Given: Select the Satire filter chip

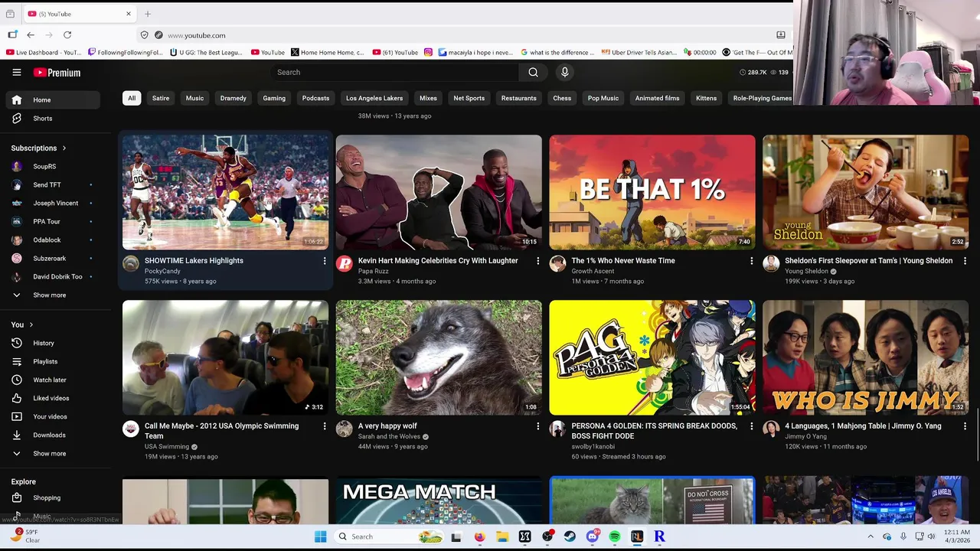Looking at the screenshot, I should [161, 98].
